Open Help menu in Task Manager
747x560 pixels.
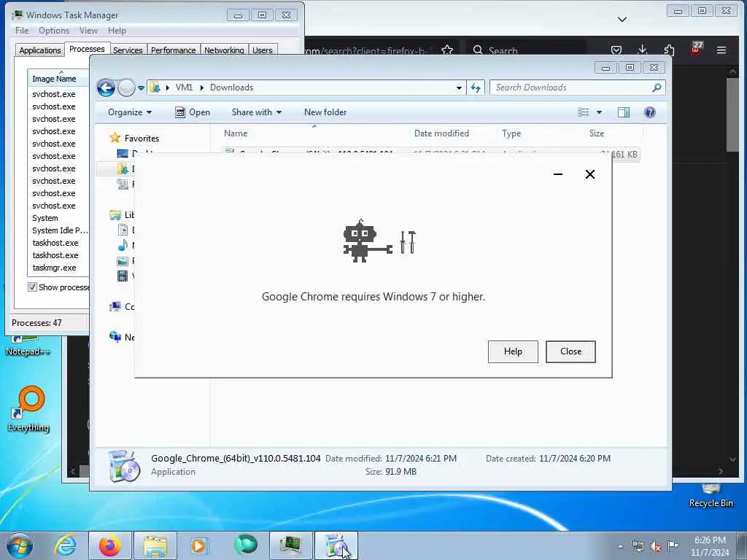[117, 31]
